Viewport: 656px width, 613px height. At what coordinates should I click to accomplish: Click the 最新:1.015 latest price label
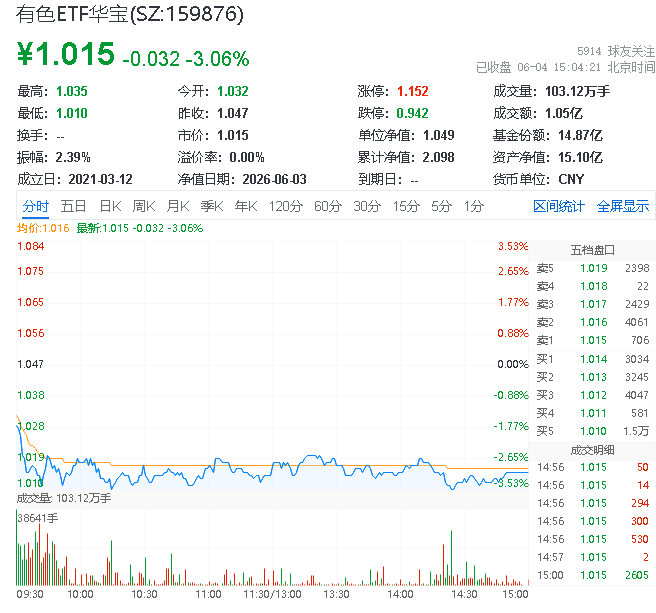point(140,228)
